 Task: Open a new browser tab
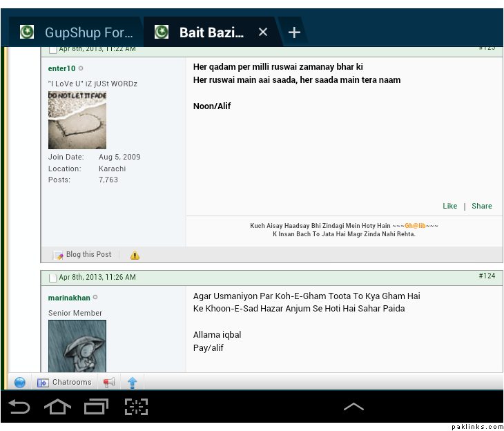294,32
